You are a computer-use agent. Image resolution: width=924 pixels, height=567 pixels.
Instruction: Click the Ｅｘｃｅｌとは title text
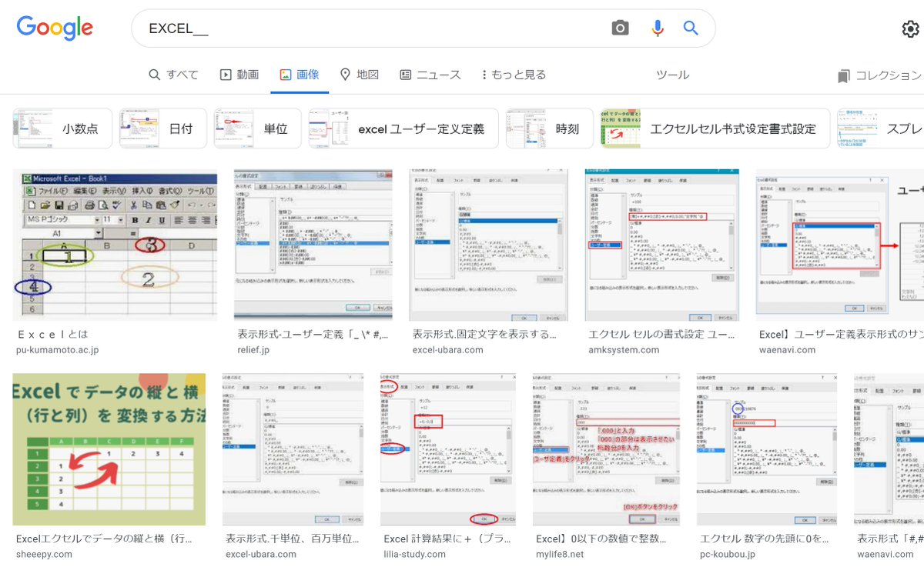tap(52, 335)
